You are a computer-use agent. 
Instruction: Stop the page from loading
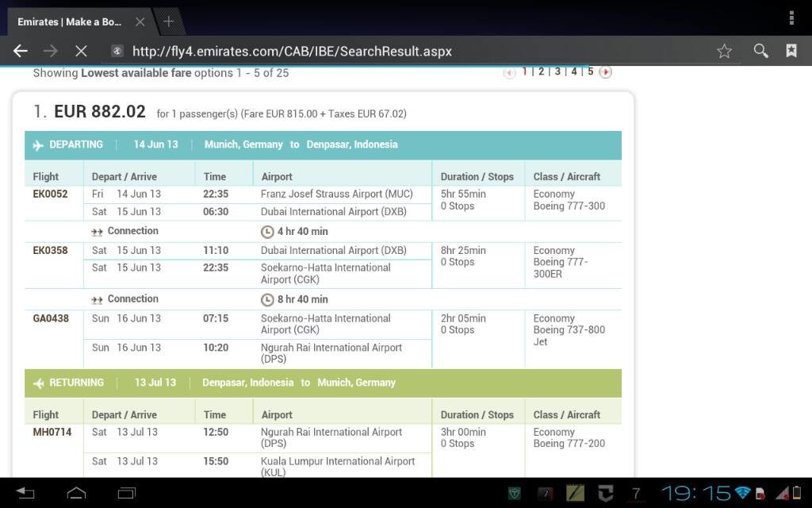[81, 51]
